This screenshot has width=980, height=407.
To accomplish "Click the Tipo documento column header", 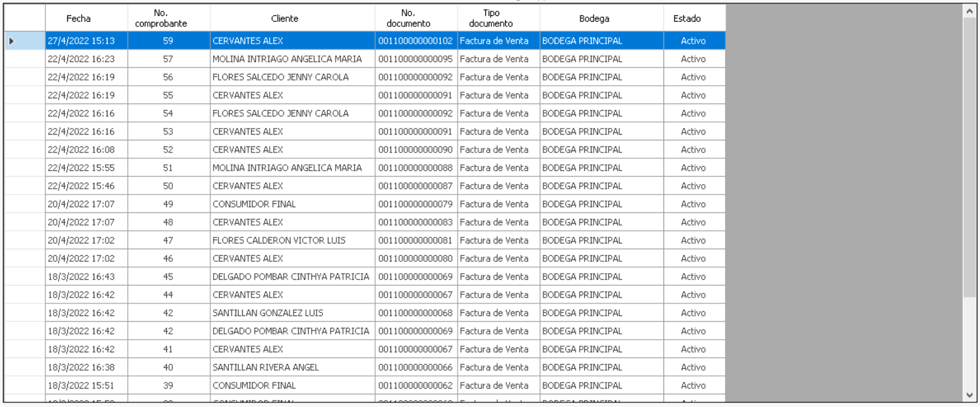I will pos(491,18).
